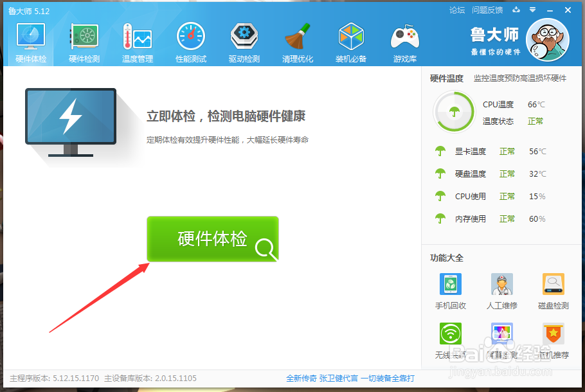Click the 内存使用 umbrella icon
Viewport: 585px width, 392px height.
(440, 218)
